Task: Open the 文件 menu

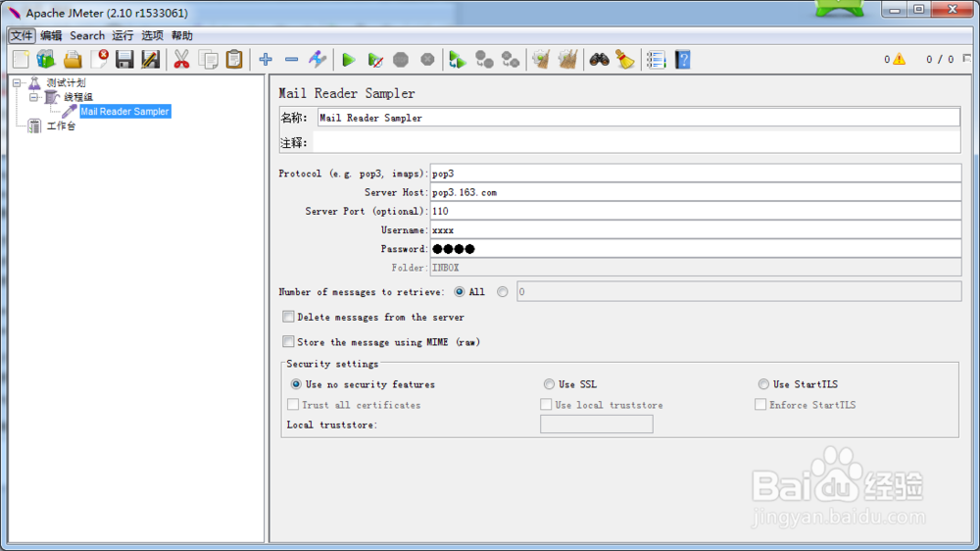Action: tap(22, 35)
